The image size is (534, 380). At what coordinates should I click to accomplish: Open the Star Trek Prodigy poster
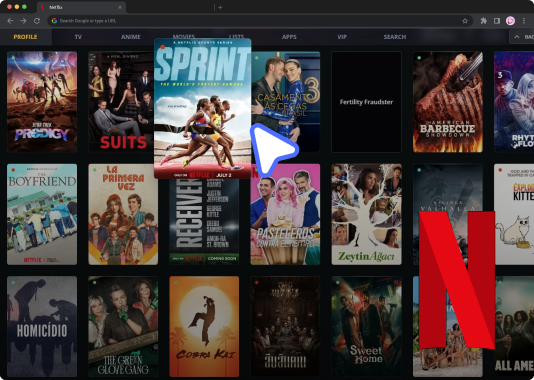pyautogui.click(x=42, y=102)
